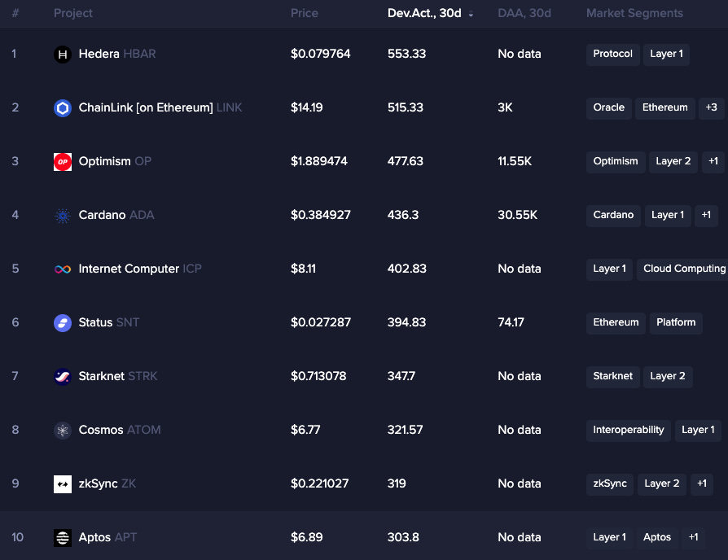Click the Starknet logo icon
The height and width of the screenshot is (560, 728).
[63, 377]
